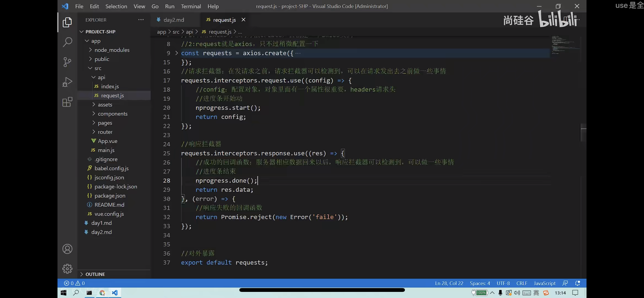Open the Run and Debug view
The width and height of the screenshot is (644, 298).
(x=67, y=82)
